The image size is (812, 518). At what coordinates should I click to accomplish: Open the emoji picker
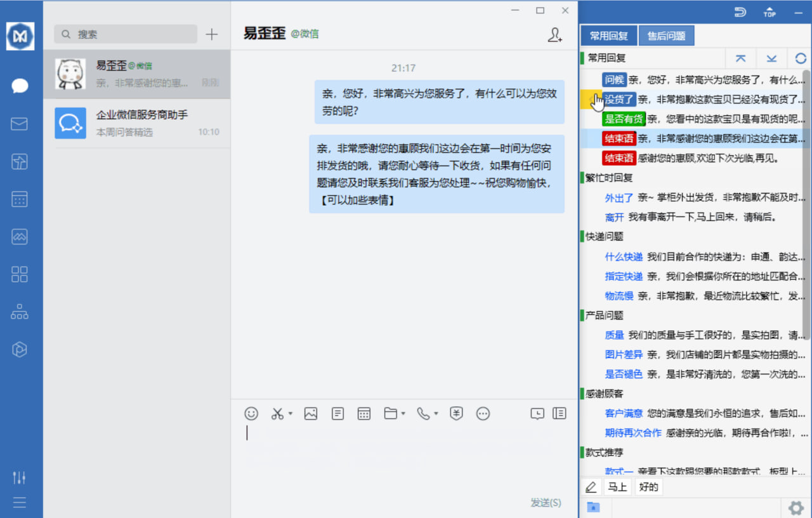(x=251, y=413)
